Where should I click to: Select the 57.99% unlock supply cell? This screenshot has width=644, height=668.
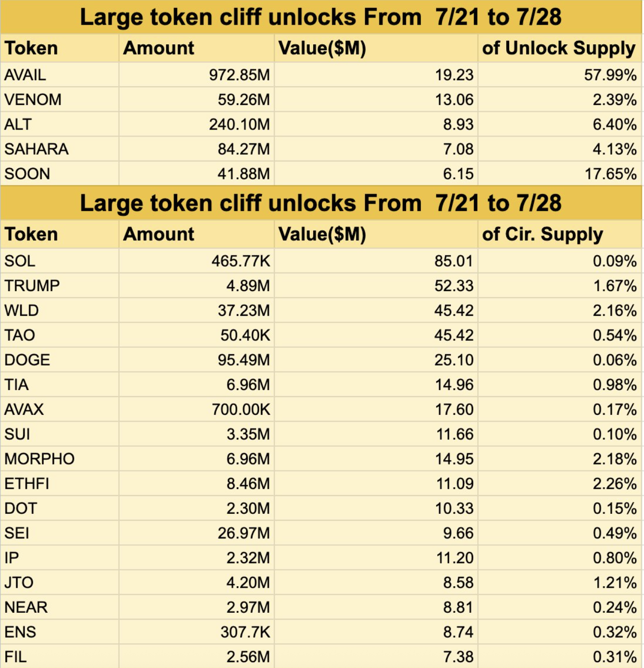(x=610, y=75)
